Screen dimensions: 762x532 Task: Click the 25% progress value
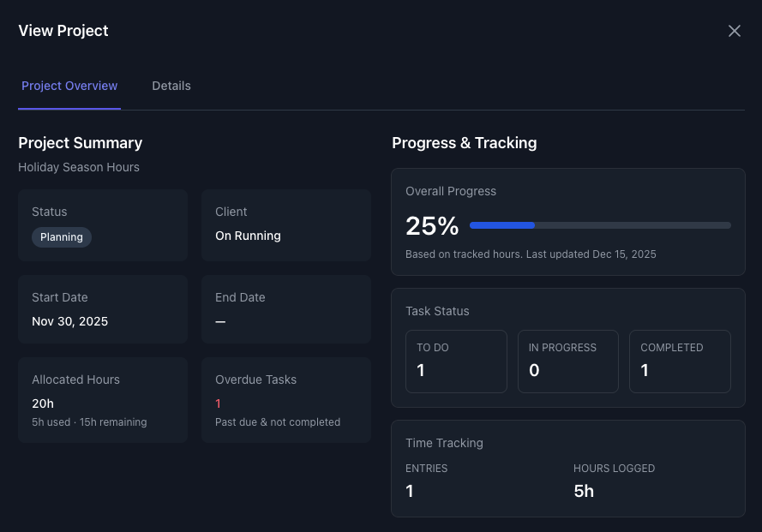(432, 226)
